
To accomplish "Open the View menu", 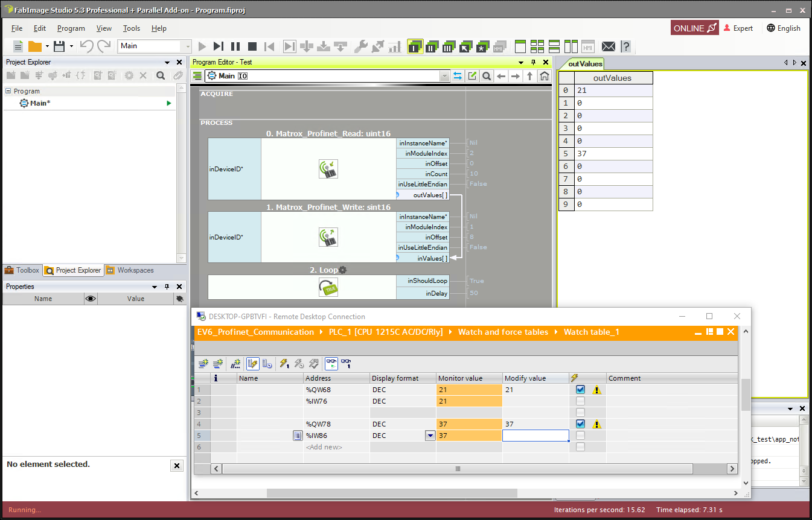I will [x=104, y=28].
